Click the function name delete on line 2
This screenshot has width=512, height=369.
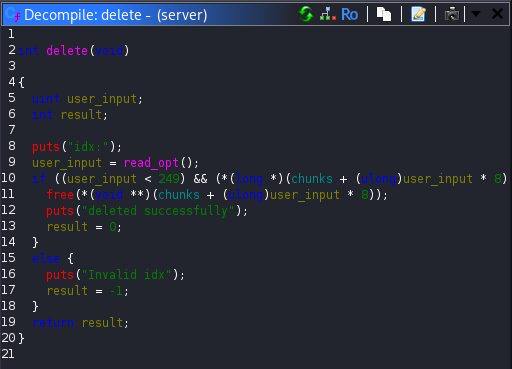point(67,51)
